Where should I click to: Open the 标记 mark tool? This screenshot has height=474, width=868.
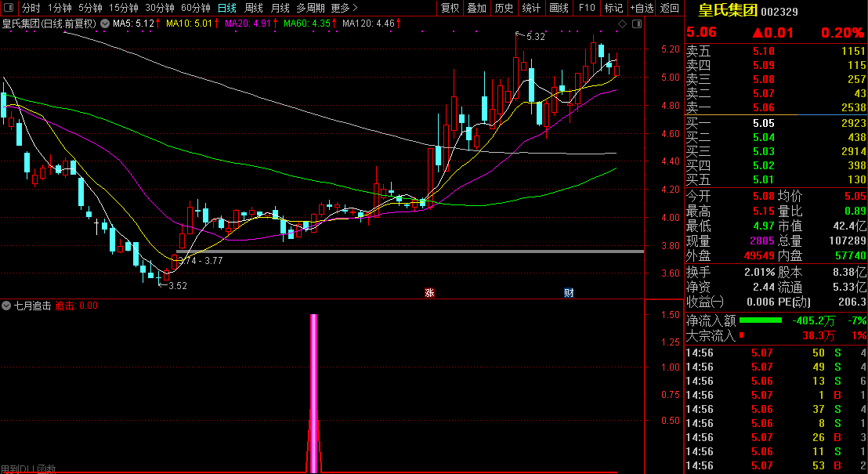pyautogui.click(x=613, y=8)
